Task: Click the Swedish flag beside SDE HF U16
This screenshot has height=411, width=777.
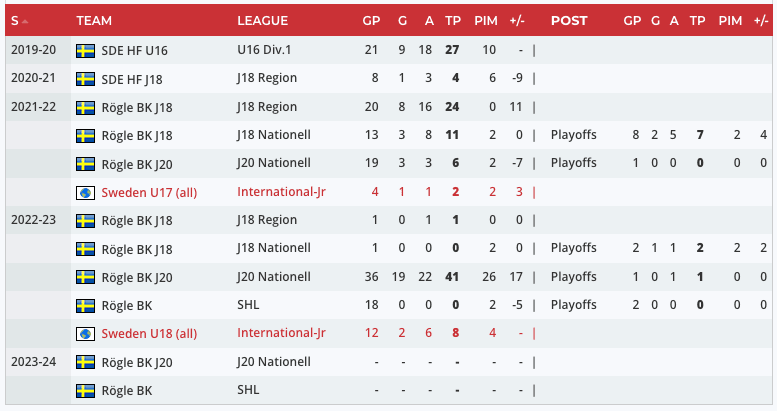Action: (85, 51)
